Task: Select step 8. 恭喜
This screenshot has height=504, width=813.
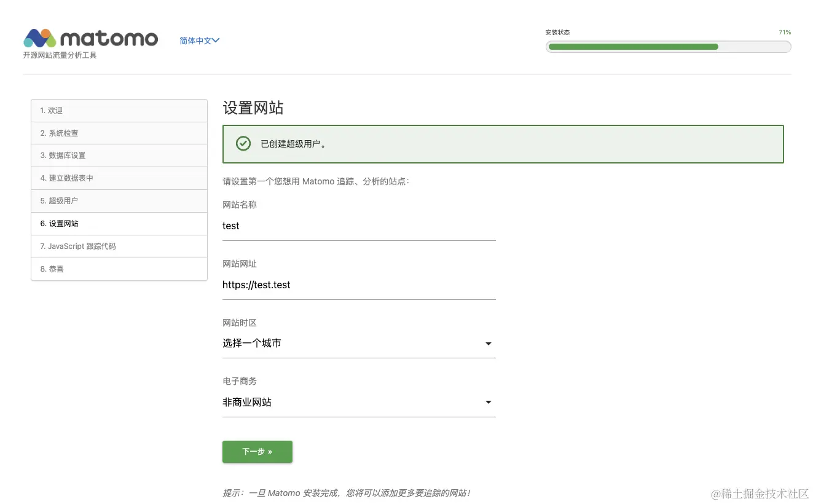Action: click(x=119, y=269)
